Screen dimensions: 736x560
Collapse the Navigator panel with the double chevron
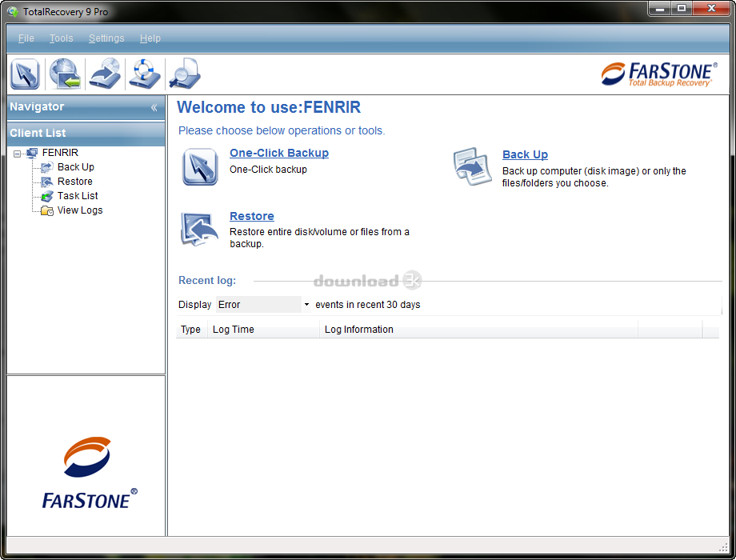pos(154,106)
